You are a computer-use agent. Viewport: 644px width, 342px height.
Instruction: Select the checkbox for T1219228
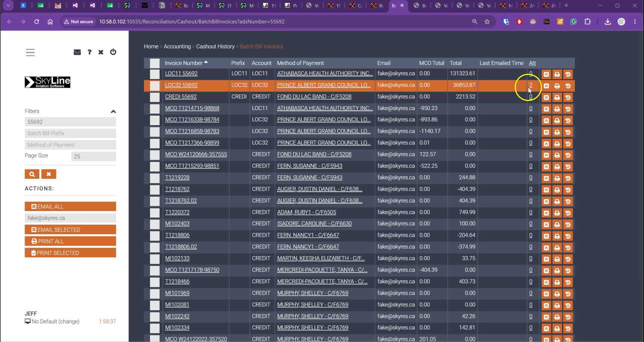pyautogui.click(x=155, y=178)
